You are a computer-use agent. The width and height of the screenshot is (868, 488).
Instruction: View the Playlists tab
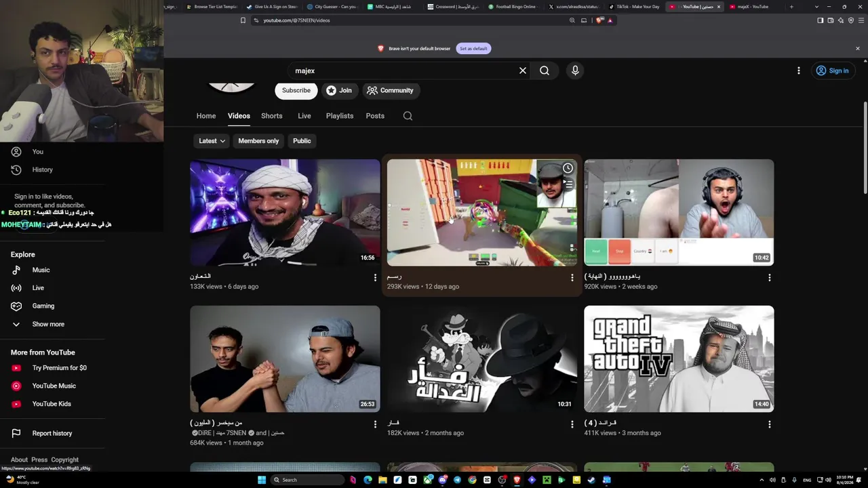pyautogui.click(x=340, y=116)
